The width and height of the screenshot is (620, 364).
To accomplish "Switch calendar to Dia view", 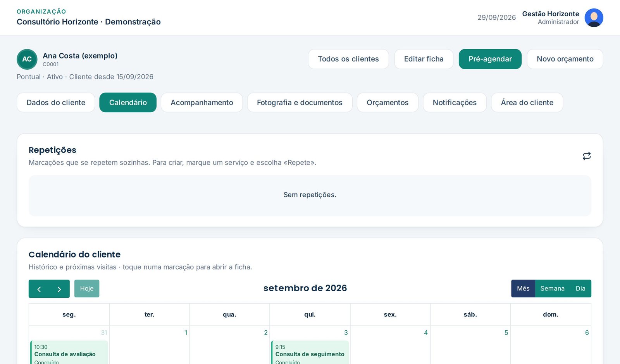I will pos(580,288).
